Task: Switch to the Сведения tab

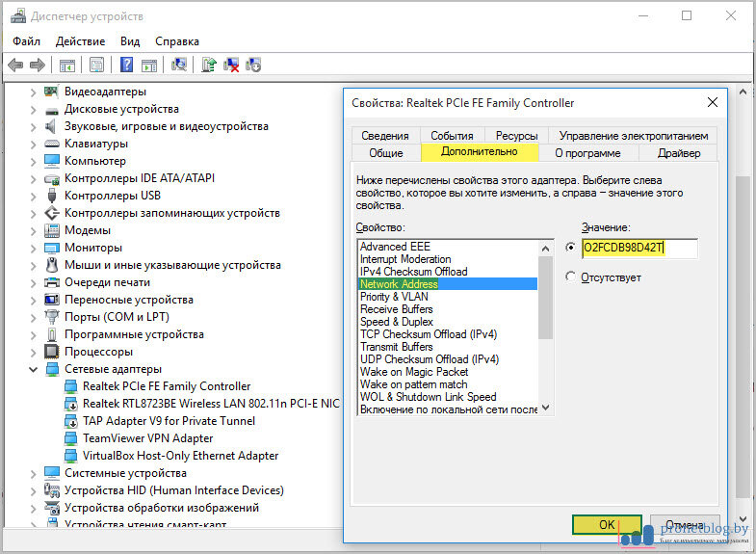Action: coord(385,136)
